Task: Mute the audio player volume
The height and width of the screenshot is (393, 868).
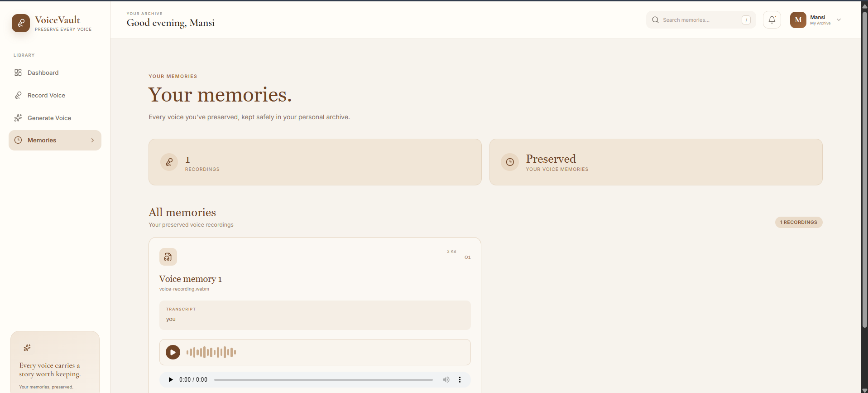Action: (x=446, y=380)
